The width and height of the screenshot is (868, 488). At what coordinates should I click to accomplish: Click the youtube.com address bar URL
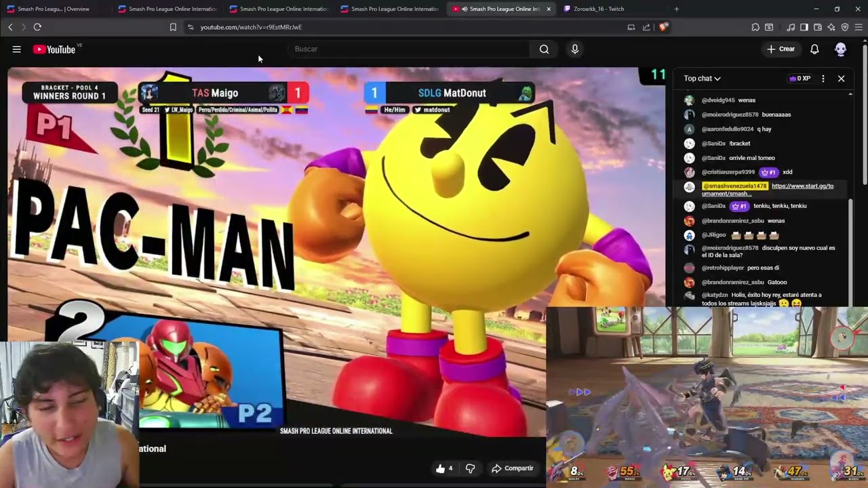[x=251, y=27]
